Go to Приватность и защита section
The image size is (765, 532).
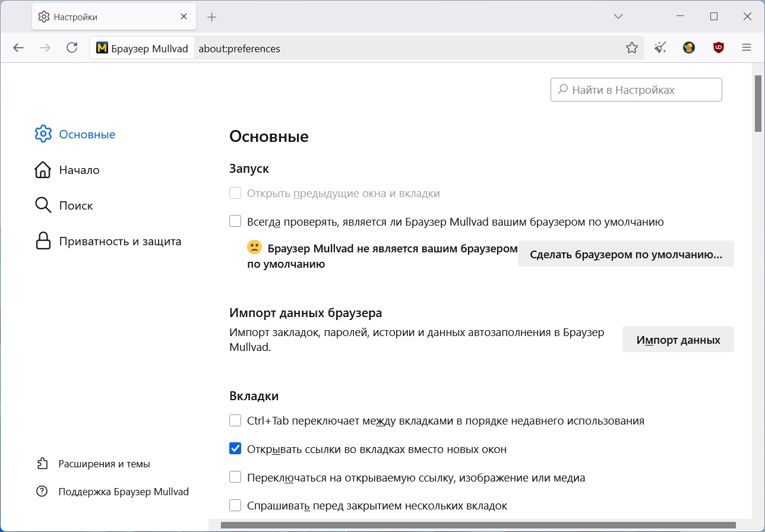pyautogui.click(x=120, y=242)
